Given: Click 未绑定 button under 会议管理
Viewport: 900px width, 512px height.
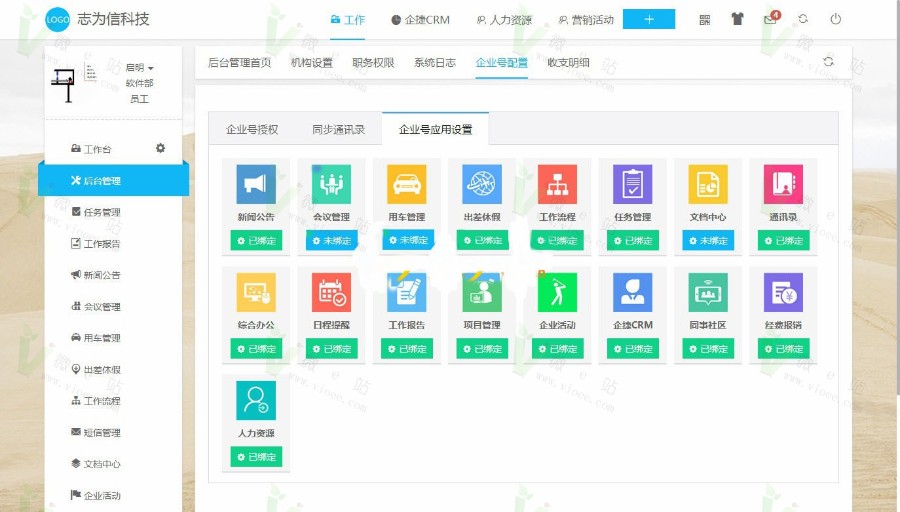Looking at the screenshot, I should [331, 241].
